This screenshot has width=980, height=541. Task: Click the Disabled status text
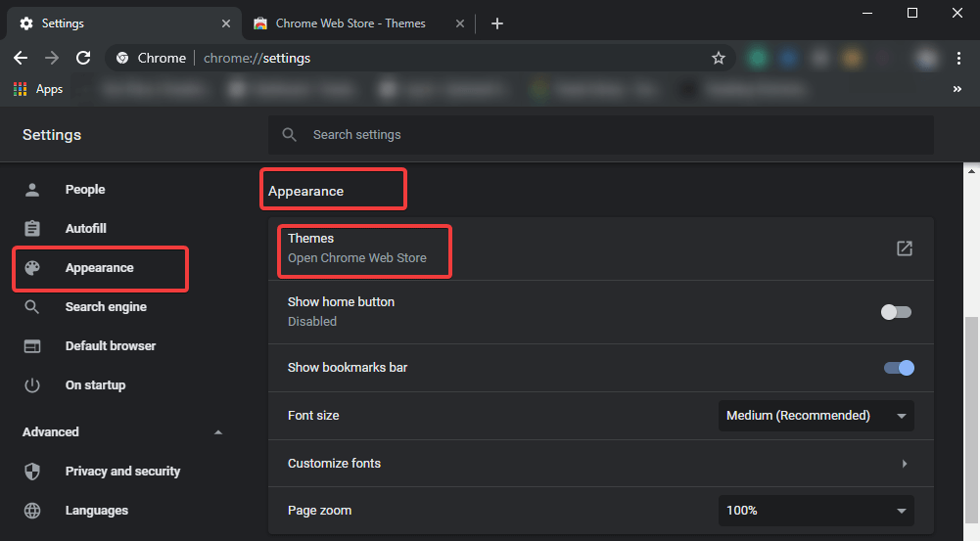(x=312, y=322)
